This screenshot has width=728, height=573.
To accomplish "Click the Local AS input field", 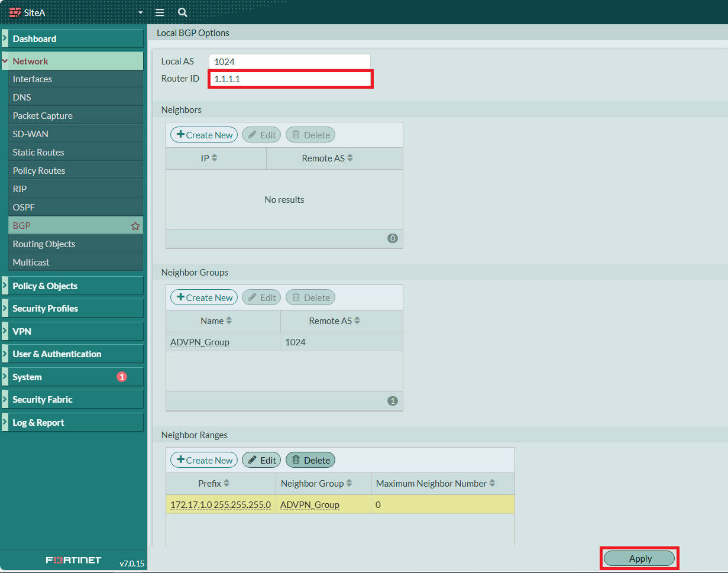I will point(290,61).
